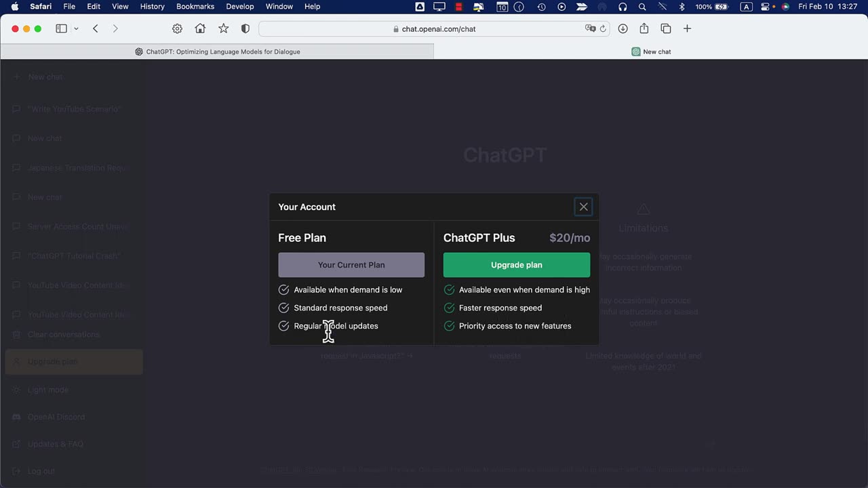Open Spotlight search in menu bar
This screenshot has width=868, height=488.
pyautogui.click(x=642, y=7)
